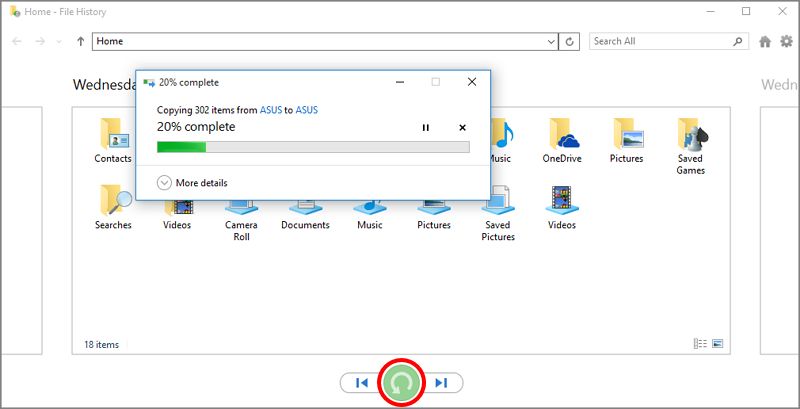800x409 pixels.
Task: Click the 18 items status text
Action: coord(101,345)
